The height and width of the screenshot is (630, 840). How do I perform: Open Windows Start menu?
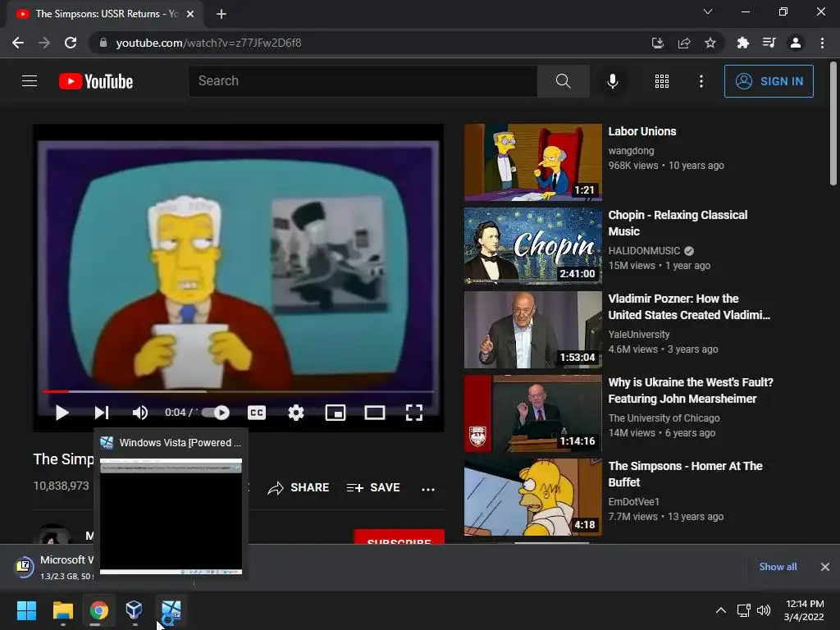(x=26, y=610)
